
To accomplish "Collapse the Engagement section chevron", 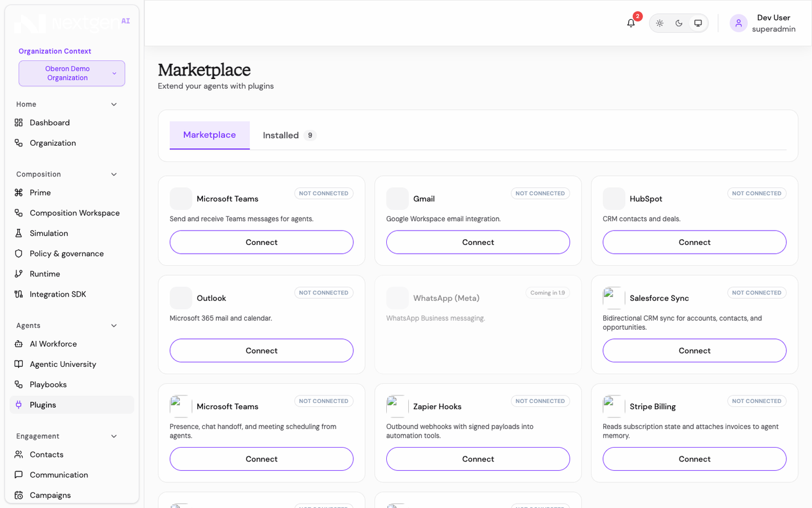I will tap(114, 437).
